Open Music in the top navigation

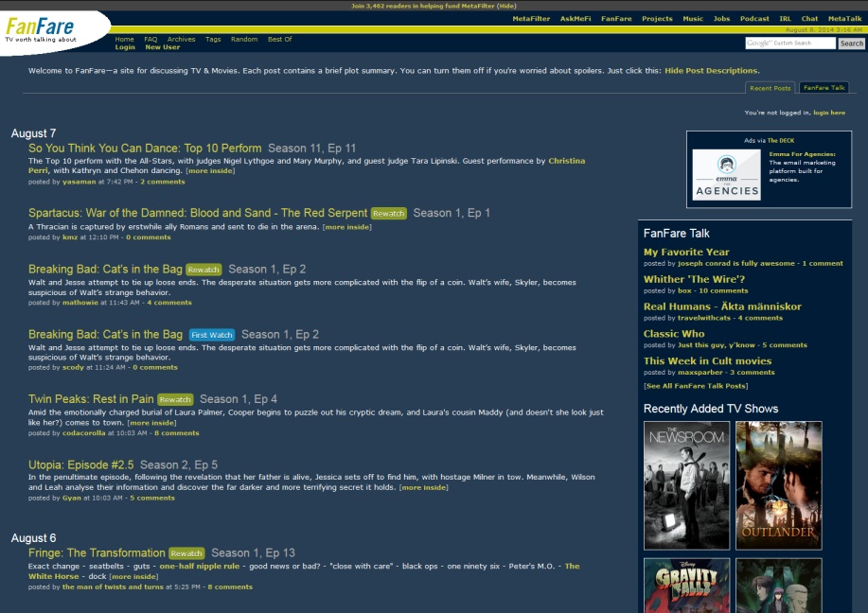[x=693, y=19]
